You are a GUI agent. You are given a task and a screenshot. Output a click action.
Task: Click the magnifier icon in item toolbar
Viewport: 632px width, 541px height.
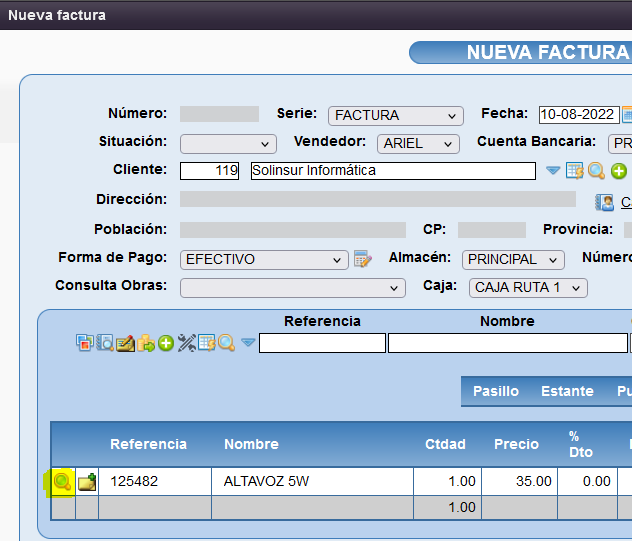(x=227, y=343)
